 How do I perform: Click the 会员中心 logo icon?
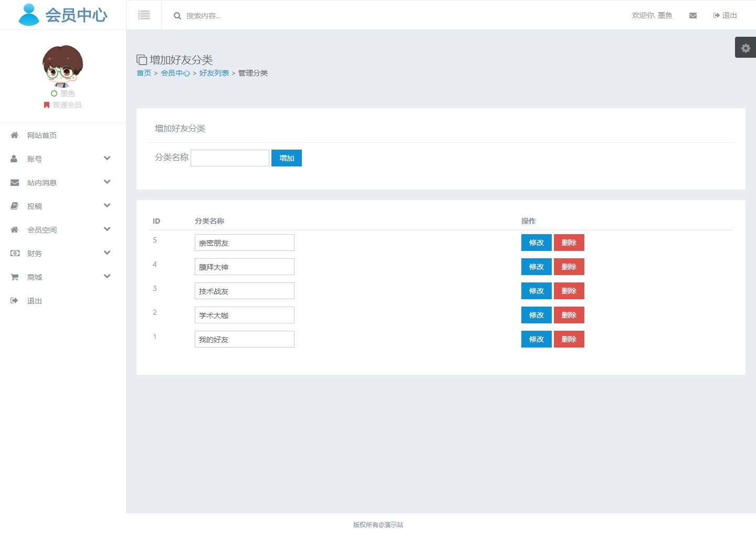(29, 15)
